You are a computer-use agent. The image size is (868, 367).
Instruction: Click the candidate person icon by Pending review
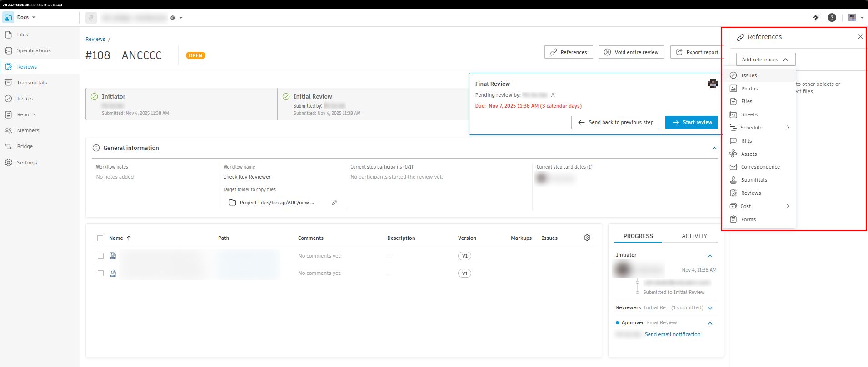click(x=553, y=95)
